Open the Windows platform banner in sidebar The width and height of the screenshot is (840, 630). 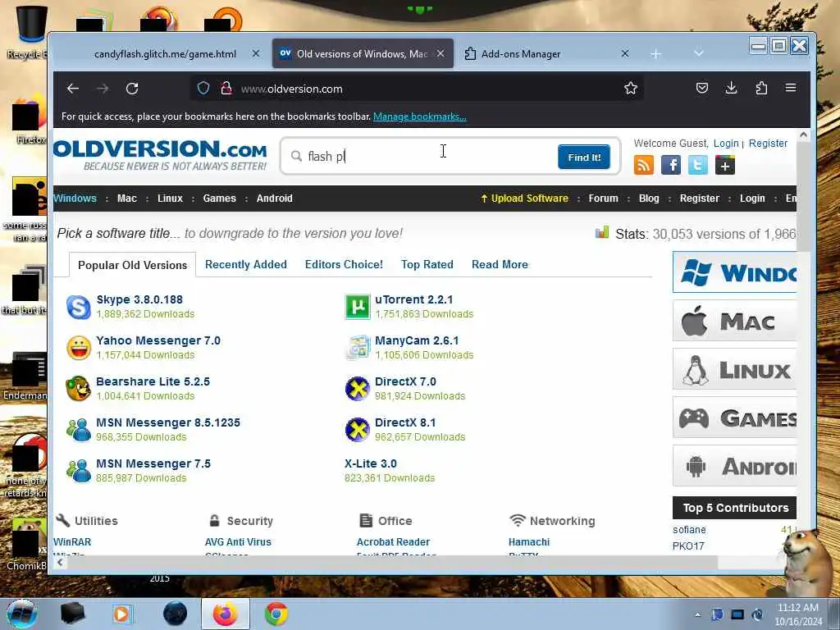pos(734,272)
